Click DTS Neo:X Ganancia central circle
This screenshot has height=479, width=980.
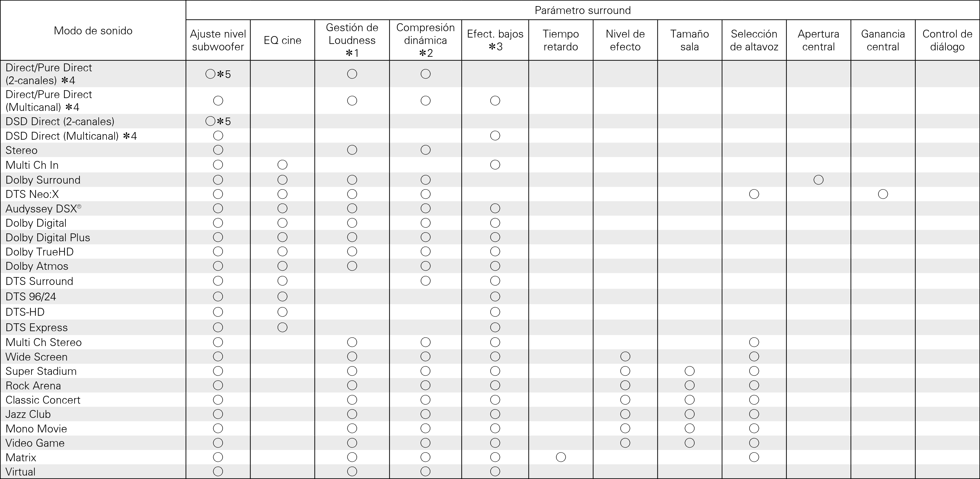pyautogui.click(x=883, y=194)
